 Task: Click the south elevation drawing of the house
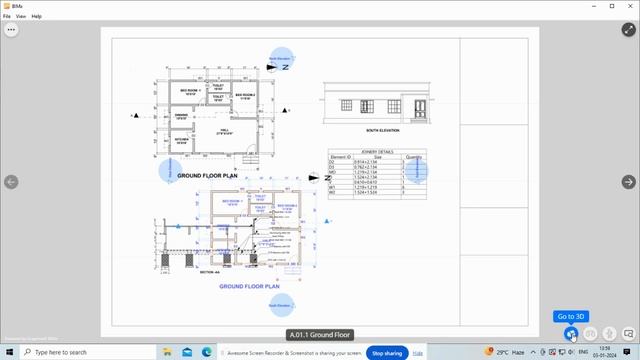click(x=376, y=103)
